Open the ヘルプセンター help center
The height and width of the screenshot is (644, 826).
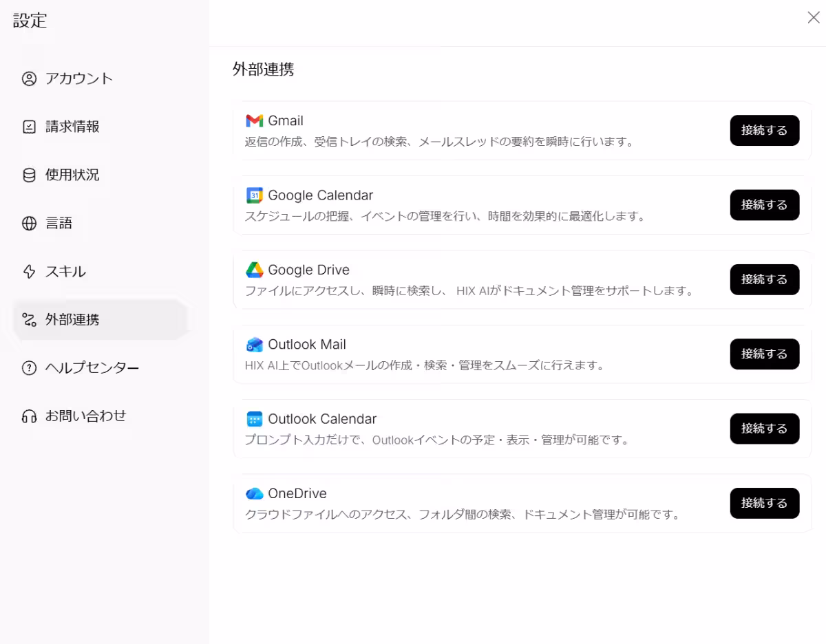(x=100, y=367)
